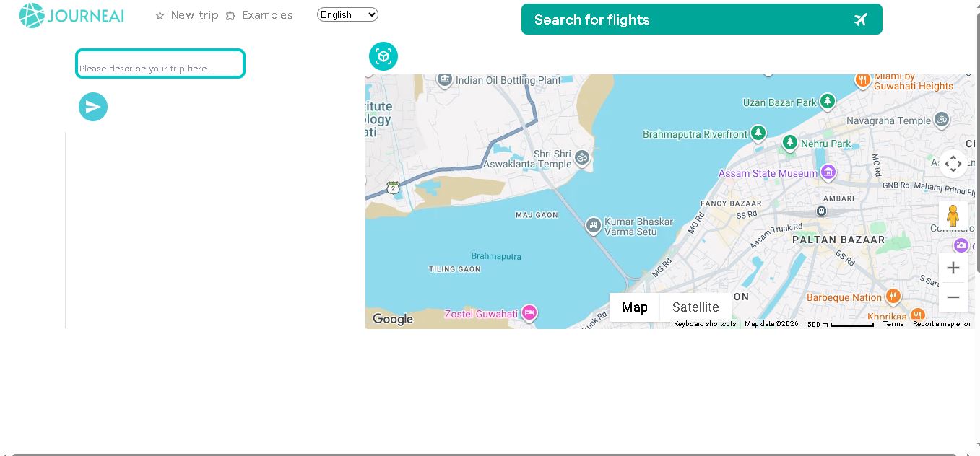Select the Map view type

tap(634, 307)
